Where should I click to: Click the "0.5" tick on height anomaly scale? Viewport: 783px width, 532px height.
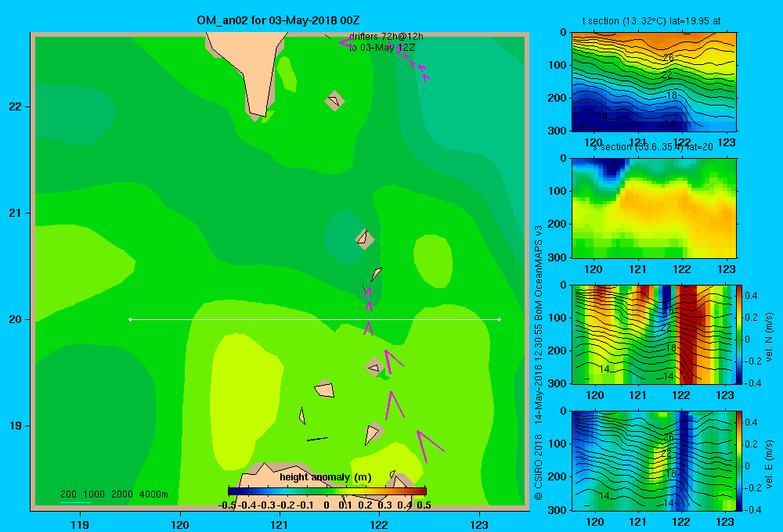click(x=424, y=505)
